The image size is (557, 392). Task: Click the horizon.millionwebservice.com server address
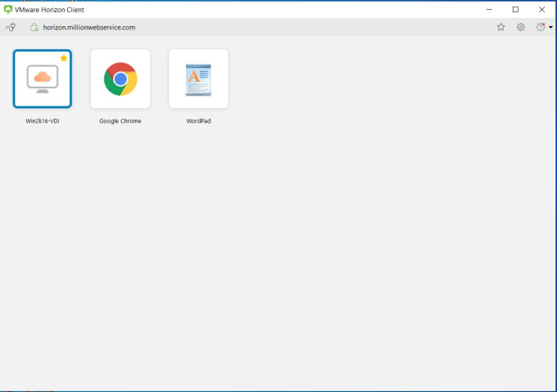[89, 27]
